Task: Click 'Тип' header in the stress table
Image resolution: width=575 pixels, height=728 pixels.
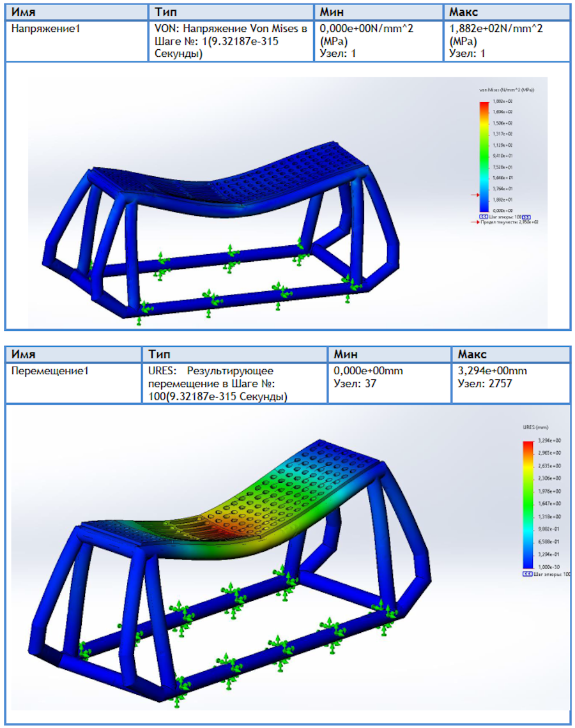Action: coord(231,12)
